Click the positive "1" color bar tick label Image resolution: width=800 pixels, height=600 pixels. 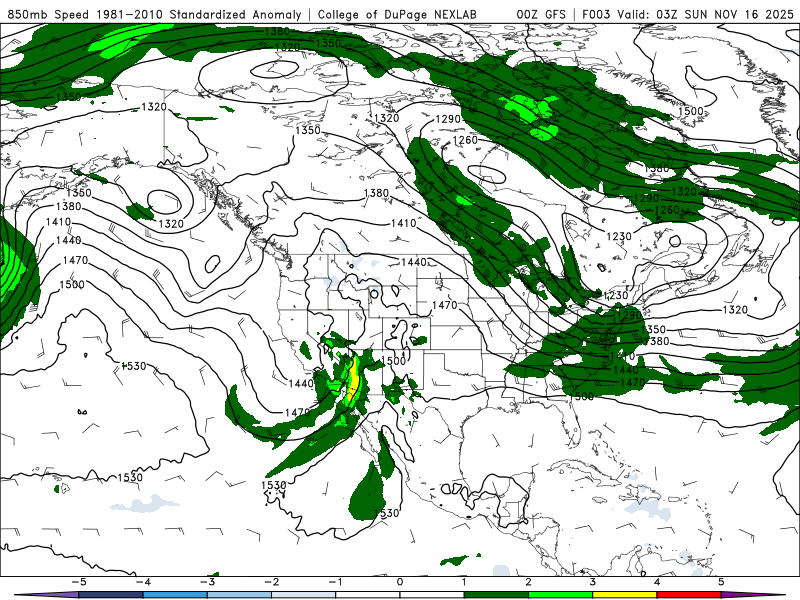click(x=464, y=582)
